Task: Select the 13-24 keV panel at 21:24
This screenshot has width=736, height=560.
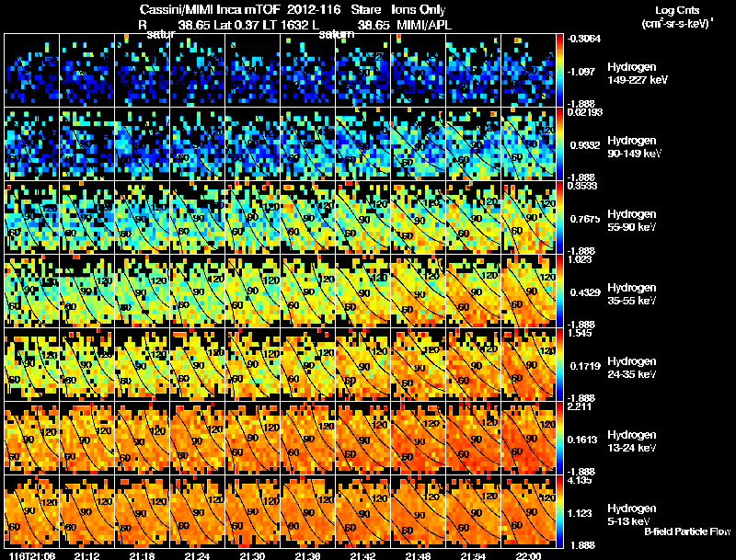Action: tap(197, 438)
